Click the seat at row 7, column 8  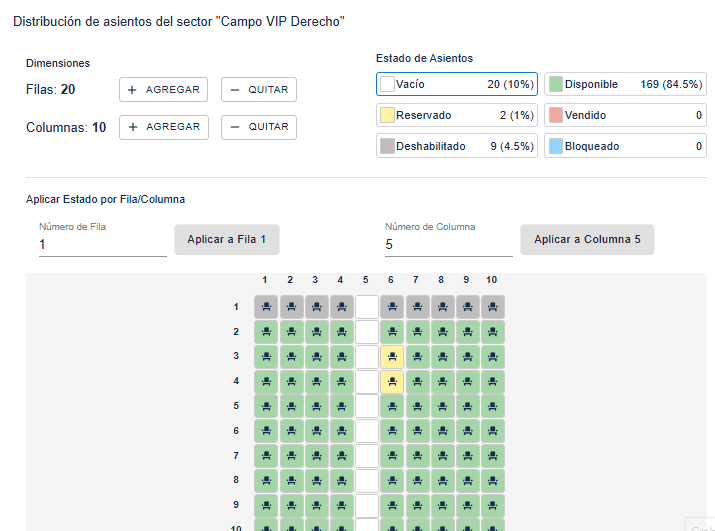442,456
